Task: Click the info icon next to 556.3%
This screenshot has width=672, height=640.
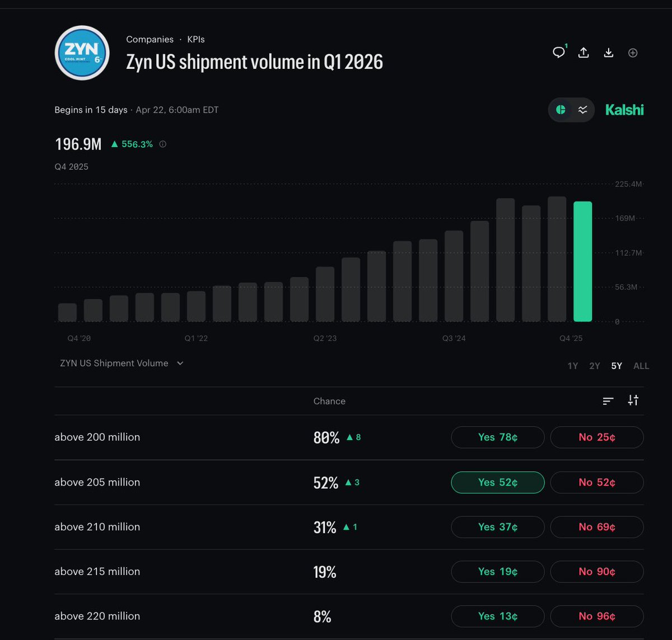Action: 163,144
